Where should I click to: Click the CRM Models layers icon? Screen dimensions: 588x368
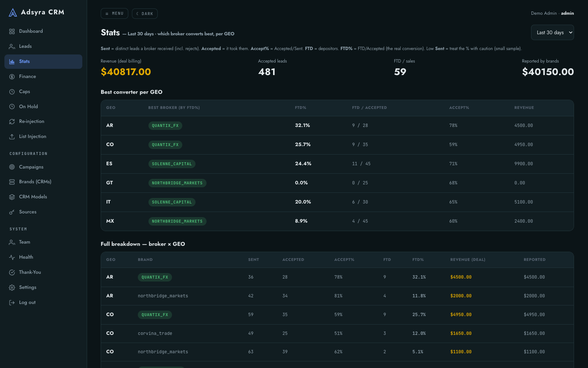12,197
